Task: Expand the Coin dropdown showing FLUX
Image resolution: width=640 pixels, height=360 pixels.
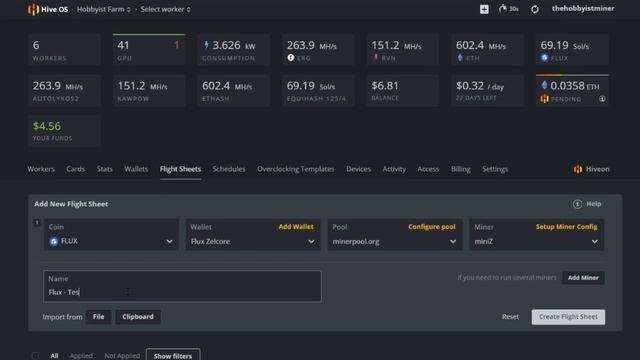Action: (111, 235)
